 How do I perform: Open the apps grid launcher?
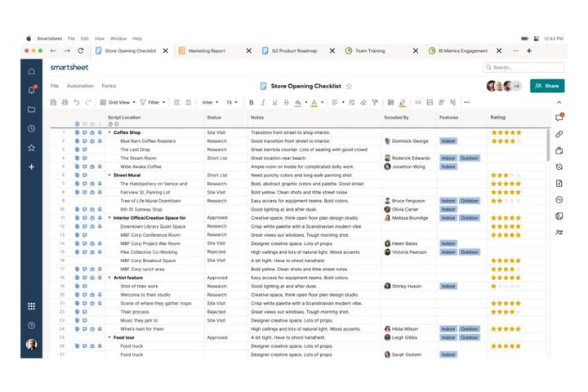(x=32, y=306)
